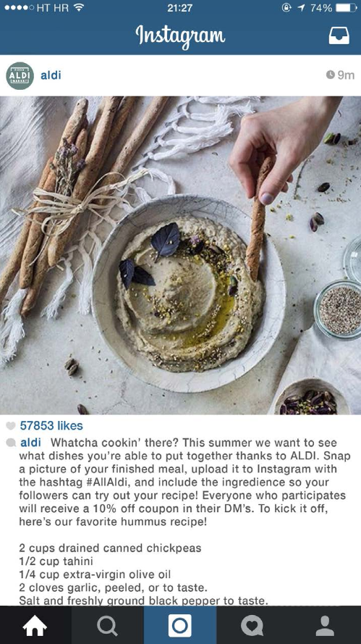Tap the Wi-Fi status icon

point(79,7)
